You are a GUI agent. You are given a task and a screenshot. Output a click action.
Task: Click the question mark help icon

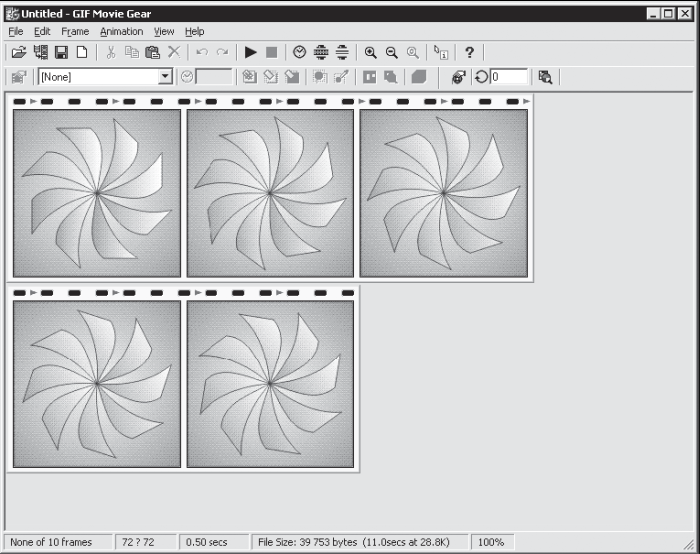469,52
